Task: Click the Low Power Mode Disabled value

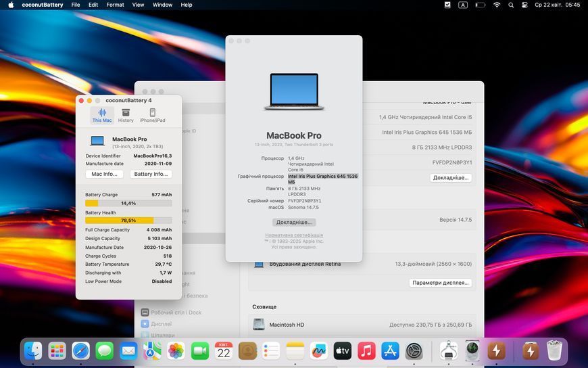Action: 162,281
